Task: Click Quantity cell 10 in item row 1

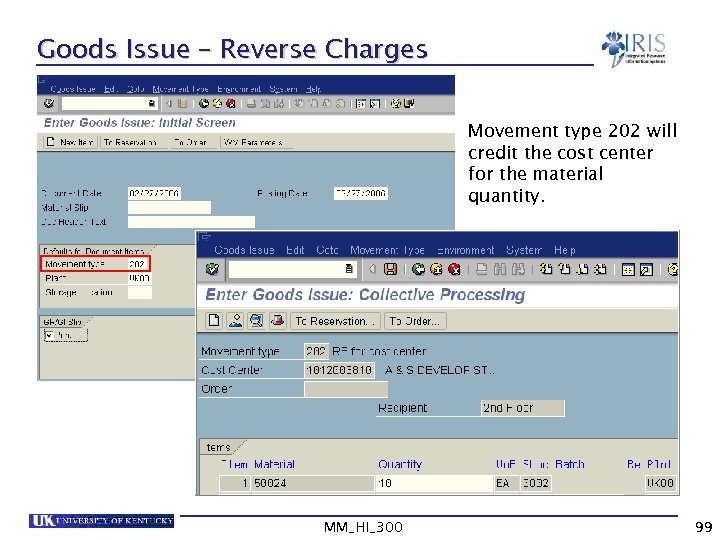Action: tap(434, 483)
